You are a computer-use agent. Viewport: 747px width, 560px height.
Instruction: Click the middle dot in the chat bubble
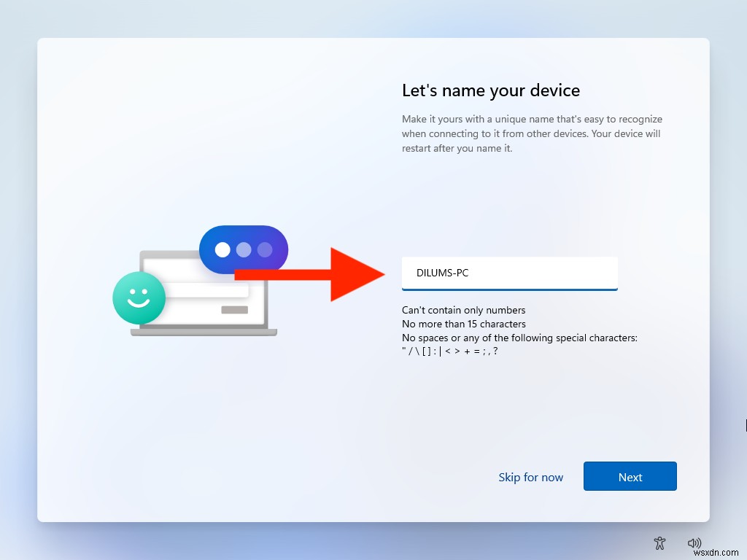pos(243,249)
